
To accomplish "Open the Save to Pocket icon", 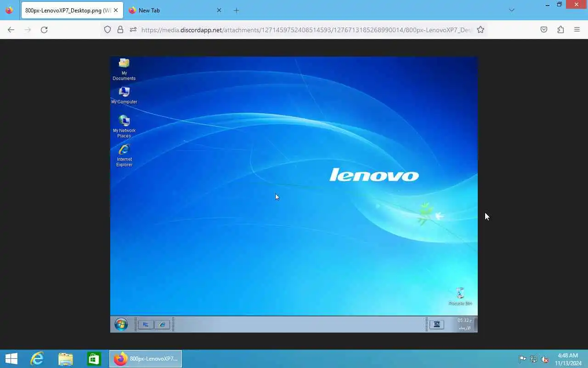I will (544, 29).
